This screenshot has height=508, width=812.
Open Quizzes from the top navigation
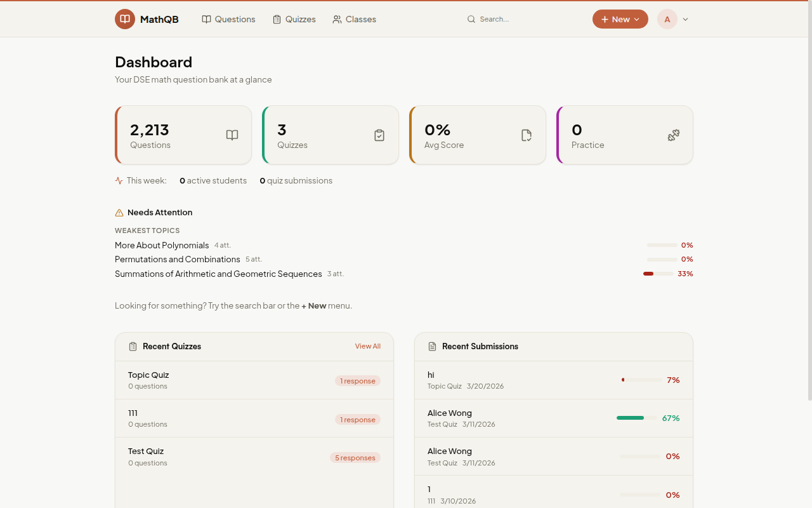[x=294, y=19]
